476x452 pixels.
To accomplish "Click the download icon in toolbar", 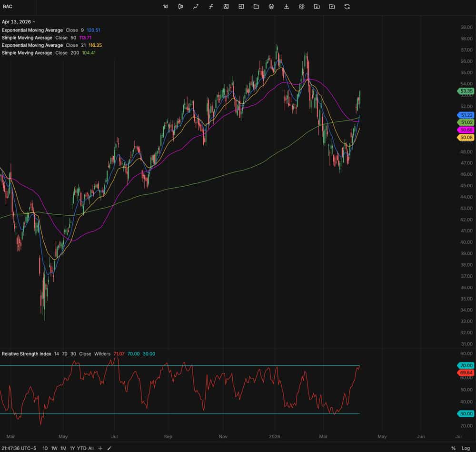I will (287, 6).
